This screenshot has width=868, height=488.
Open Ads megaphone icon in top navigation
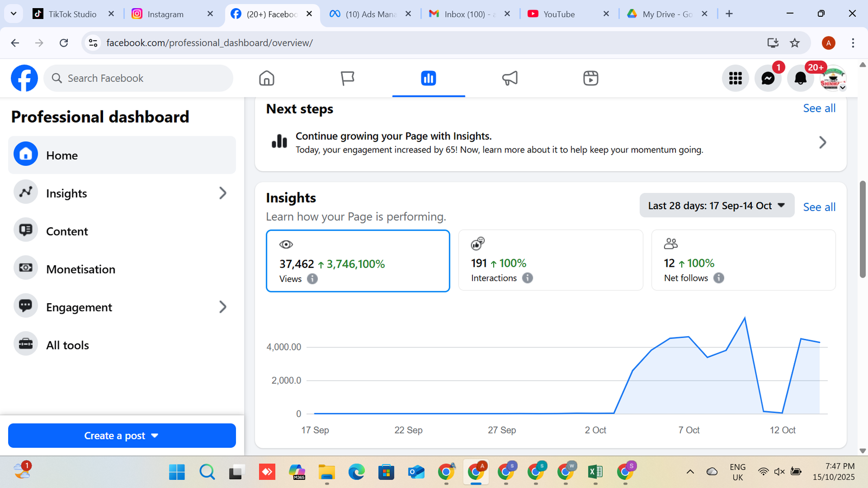[509, 79]
